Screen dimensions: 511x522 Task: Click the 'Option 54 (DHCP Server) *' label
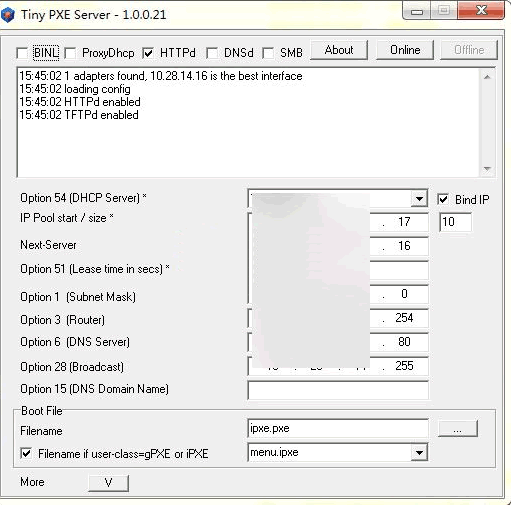click(x=83, y=198)
